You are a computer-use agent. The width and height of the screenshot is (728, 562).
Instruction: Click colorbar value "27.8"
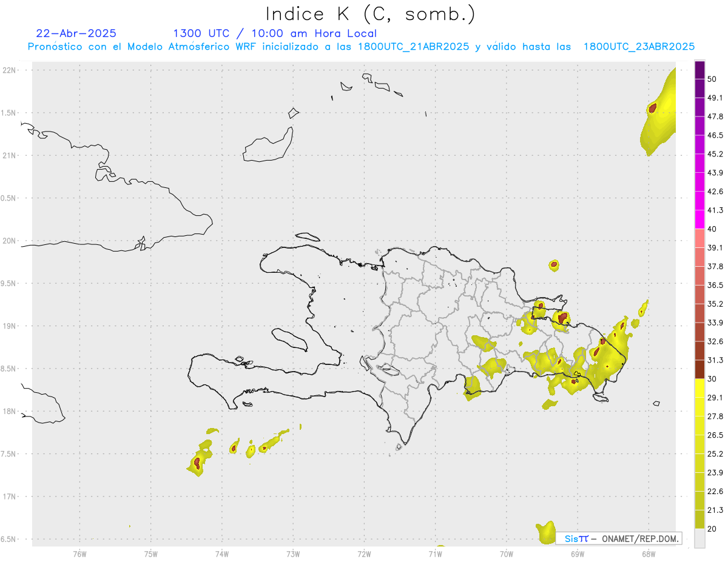pos(715,416)
